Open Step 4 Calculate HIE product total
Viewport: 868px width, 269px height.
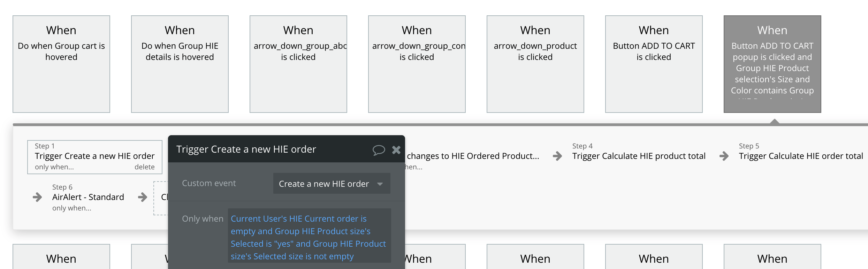[639, 156]
